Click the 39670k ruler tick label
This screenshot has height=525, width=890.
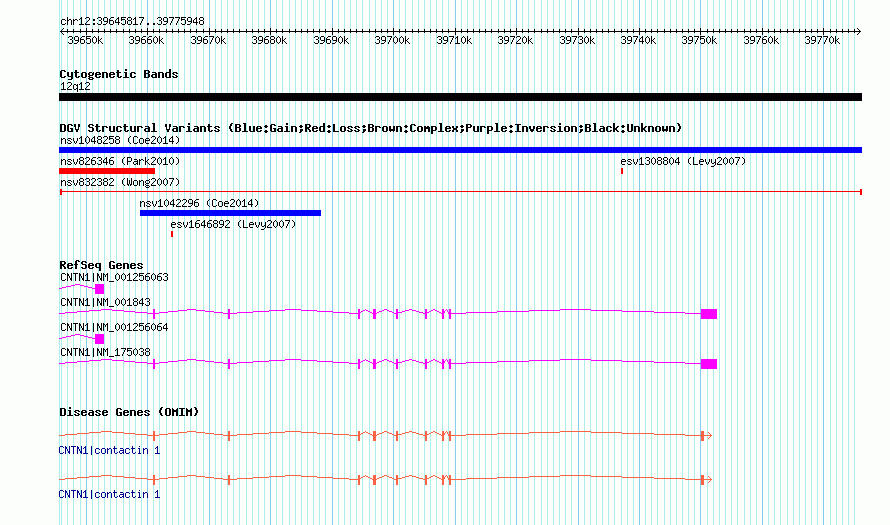[208, 40]
